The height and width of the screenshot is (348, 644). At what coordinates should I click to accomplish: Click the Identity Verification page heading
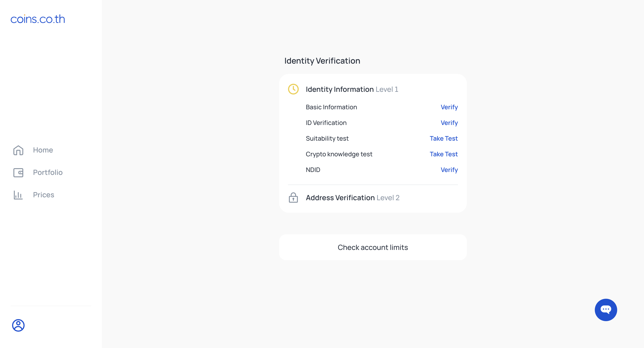[x=322, y=61]
